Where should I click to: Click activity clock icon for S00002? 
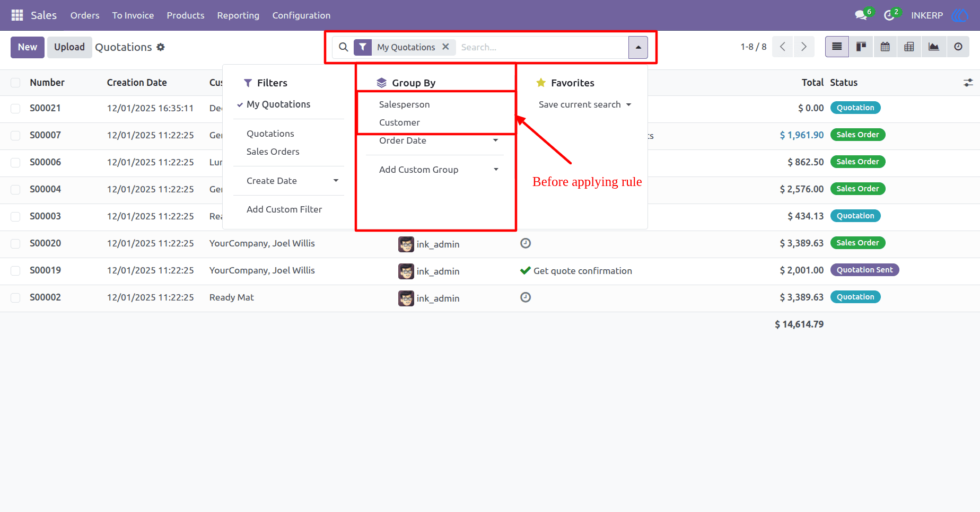(526, 297)
